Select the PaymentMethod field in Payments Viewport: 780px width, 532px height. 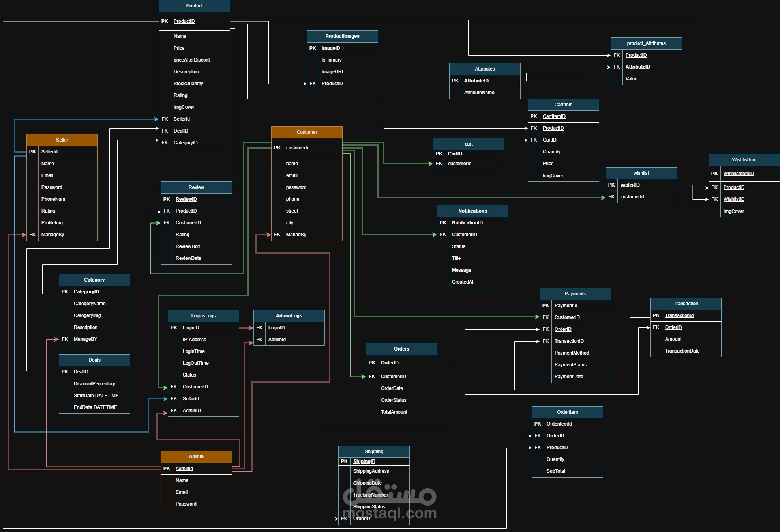[x=572, y=353]
